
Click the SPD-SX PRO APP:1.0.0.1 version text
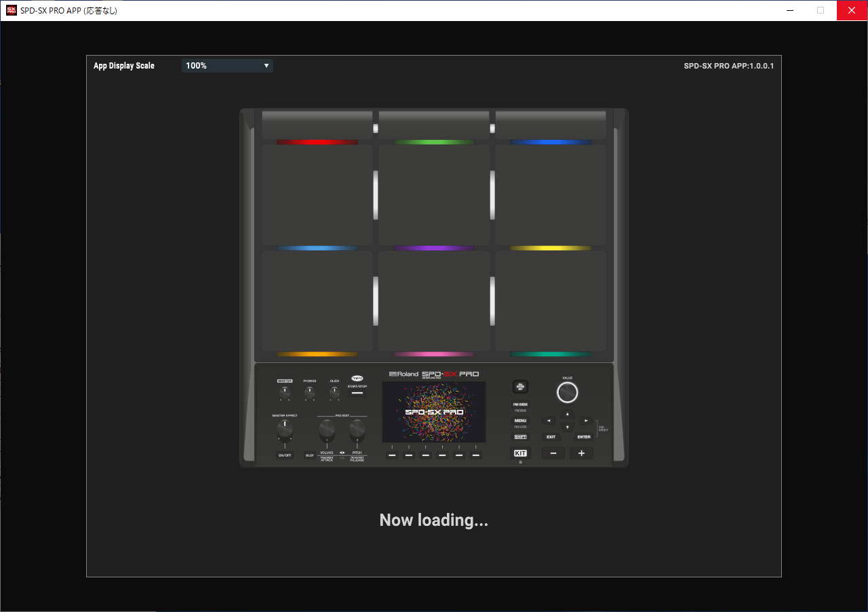[729, 66]
